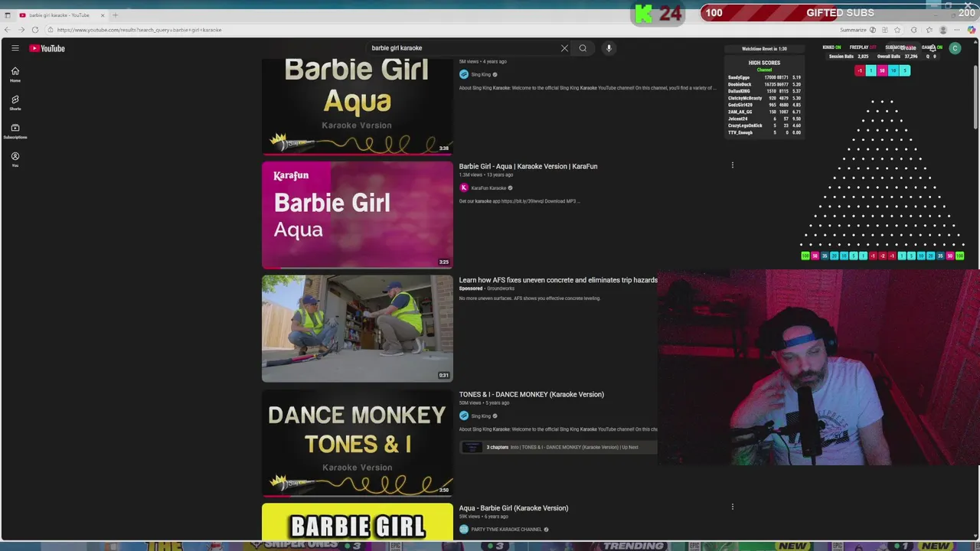Click '59K views • 6 years ago' text

[483, 517]
